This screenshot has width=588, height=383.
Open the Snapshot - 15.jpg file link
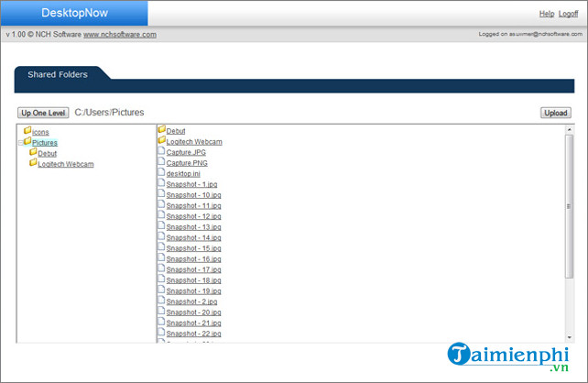coord(194,248)
